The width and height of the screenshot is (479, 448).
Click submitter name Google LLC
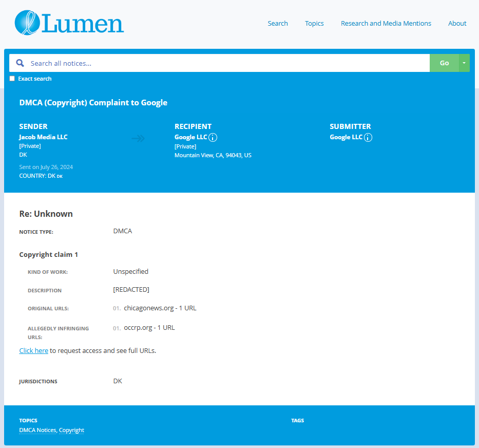pyautogui.click(x=346, y=137)
